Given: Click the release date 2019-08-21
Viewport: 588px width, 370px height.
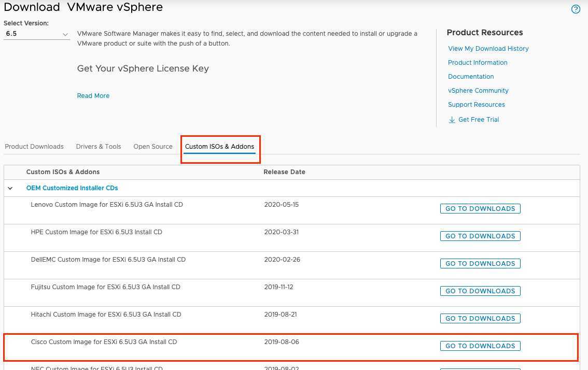Looking at the screenshot, I should 280,314.
